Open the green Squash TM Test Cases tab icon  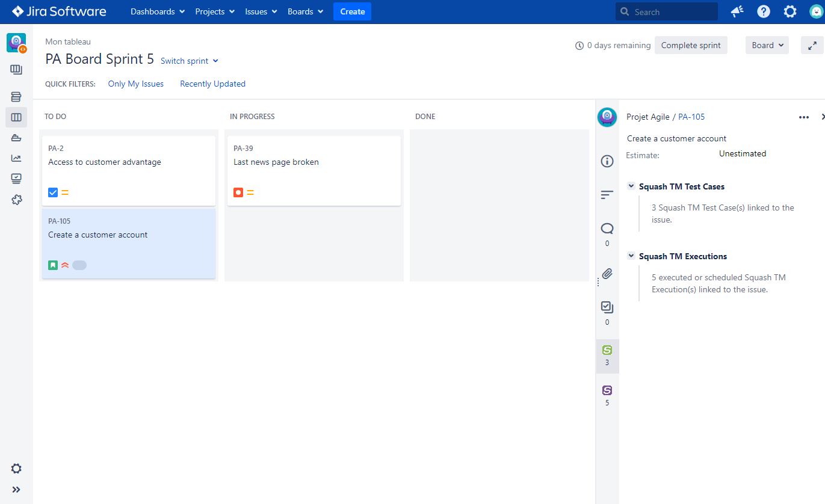click(607, 350)
